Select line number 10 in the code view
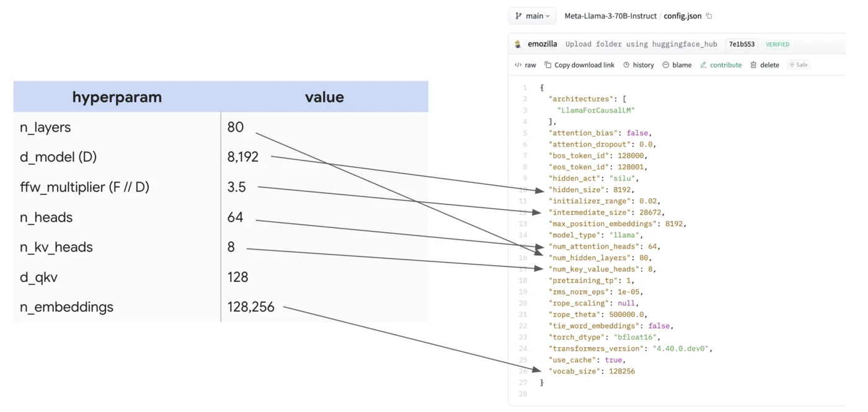 pos(524,190)
